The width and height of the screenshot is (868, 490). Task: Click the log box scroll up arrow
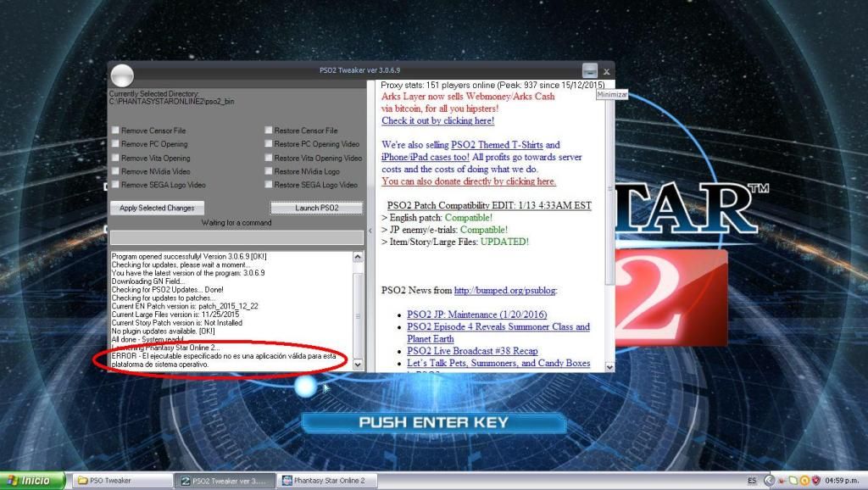(358, 257)
